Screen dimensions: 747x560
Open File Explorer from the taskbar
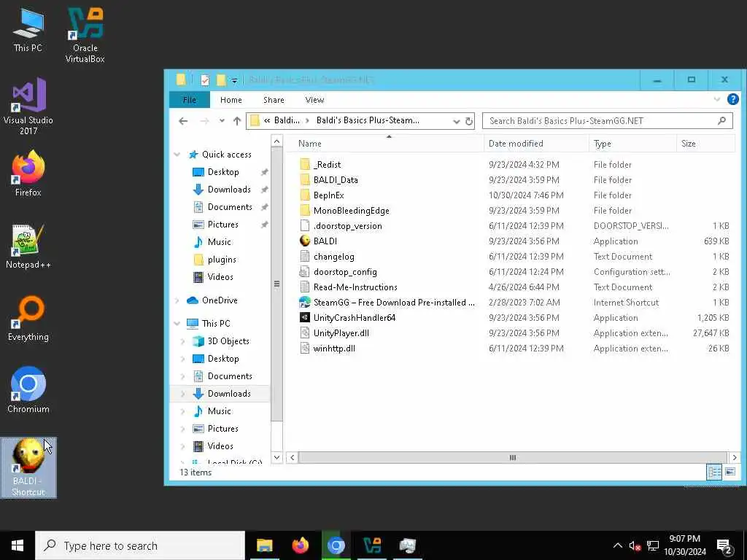(264, 545)
